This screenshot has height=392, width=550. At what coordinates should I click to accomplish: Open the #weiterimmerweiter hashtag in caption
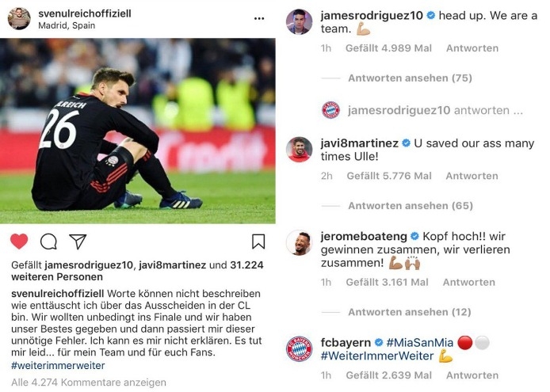(x=58, y=366)
